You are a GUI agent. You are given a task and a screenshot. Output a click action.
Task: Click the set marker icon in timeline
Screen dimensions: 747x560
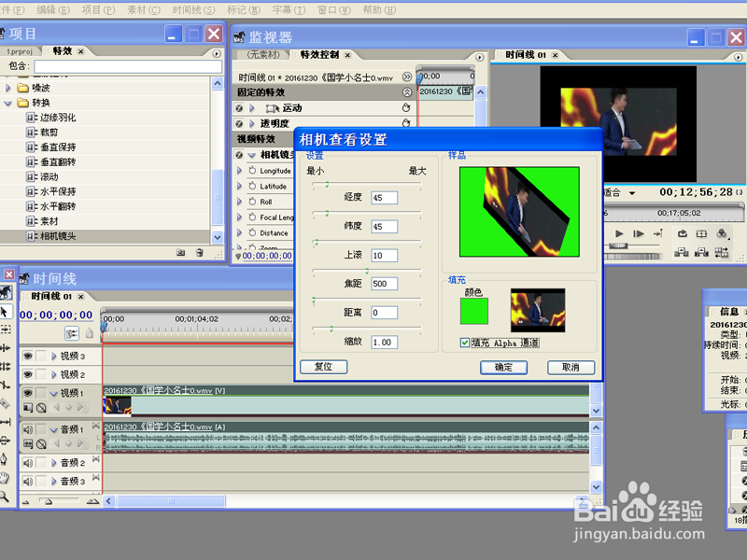click(x=90, y=333)
